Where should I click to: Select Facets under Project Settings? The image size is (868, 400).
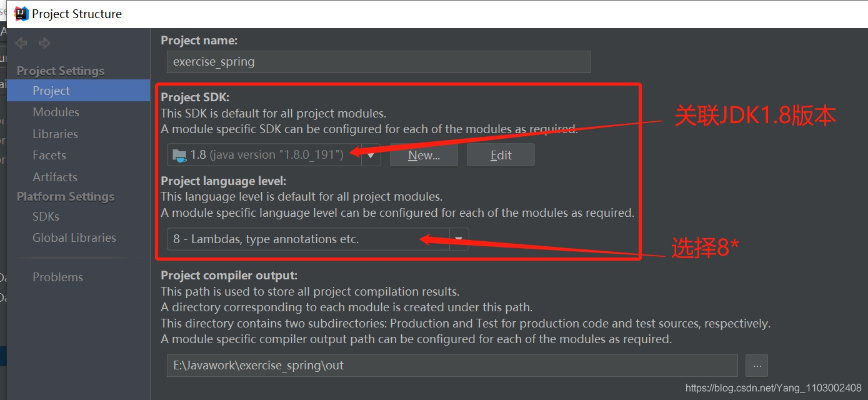(49, 155)
